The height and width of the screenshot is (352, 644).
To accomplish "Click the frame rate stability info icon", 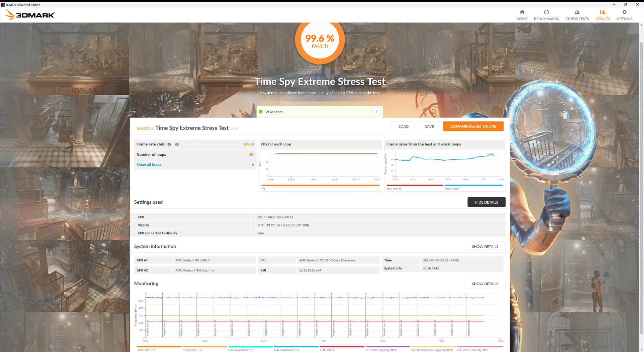I will (x=177, y=144).
